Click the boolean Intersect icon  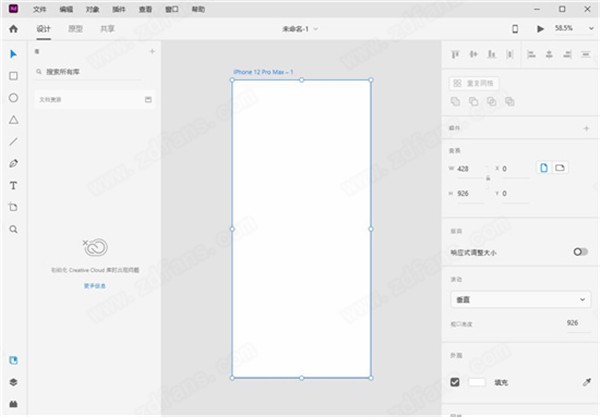coord(491,101)
